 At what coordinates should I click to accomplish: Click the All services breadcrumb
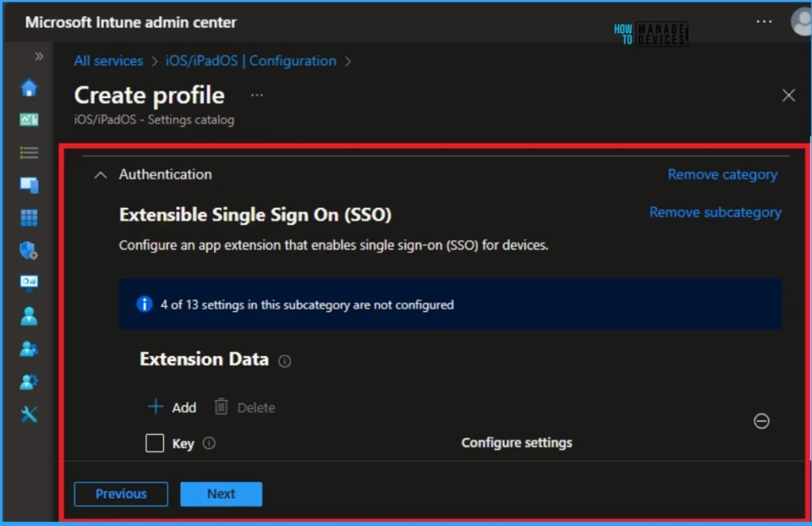tap(108, 61)
